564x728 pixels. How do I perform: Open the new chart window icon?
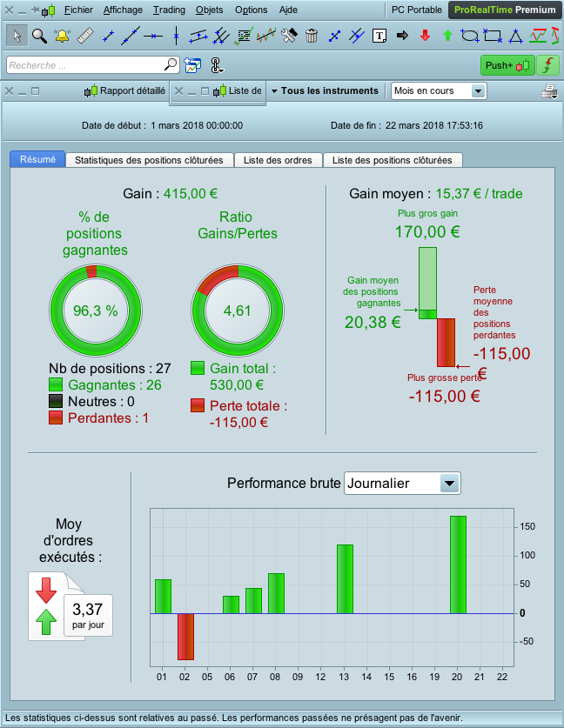[x=192, y=65]
